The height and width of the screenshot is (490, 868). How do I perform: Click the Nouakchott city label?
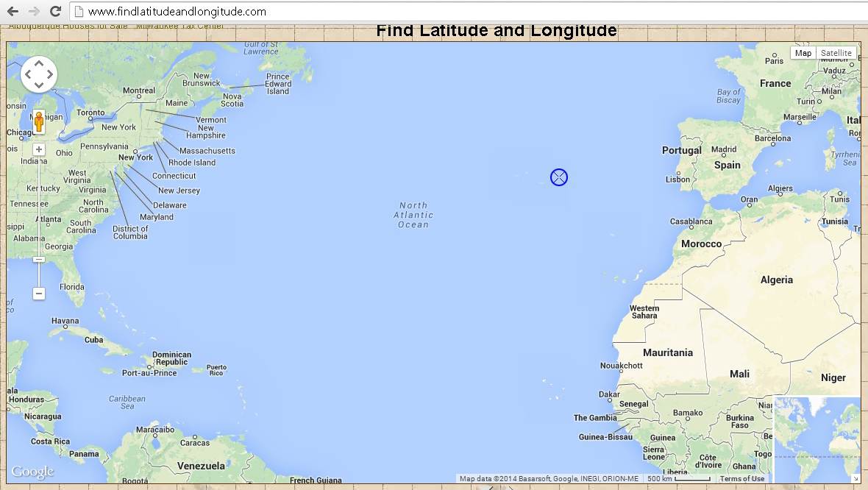click(621, 366)
